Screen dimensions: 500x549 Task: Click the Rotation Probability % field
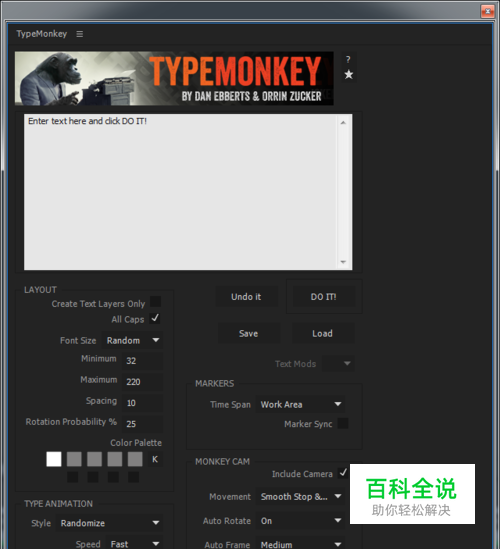click(x=143, y=424)
